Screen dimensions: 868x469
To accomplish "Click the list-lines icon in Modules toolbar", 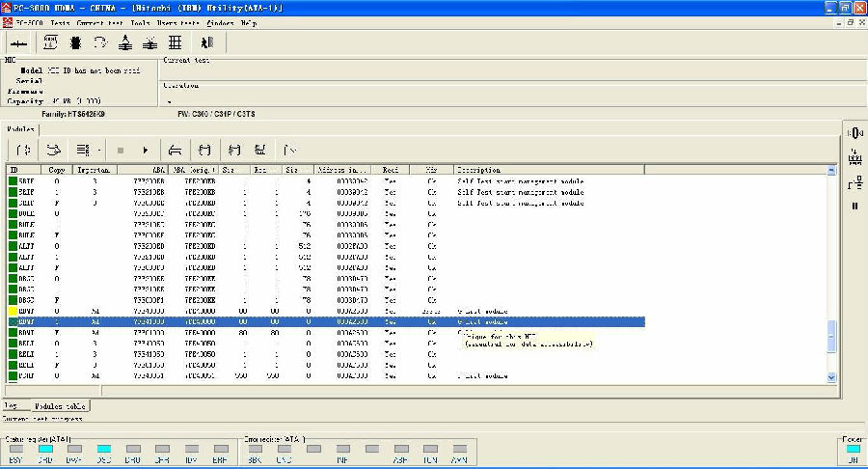I will [x=83, y=150].
